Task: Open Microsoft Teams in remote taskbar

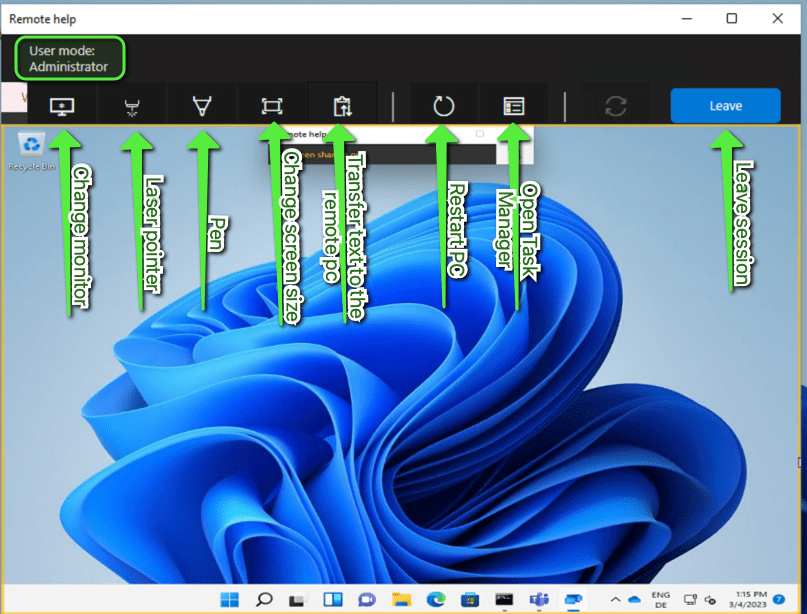Action: tap(539, 599)
